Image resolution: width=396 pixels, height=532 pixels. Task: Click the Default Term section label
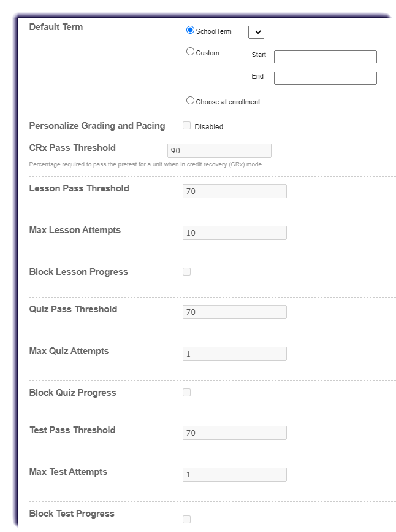[57, 27]
